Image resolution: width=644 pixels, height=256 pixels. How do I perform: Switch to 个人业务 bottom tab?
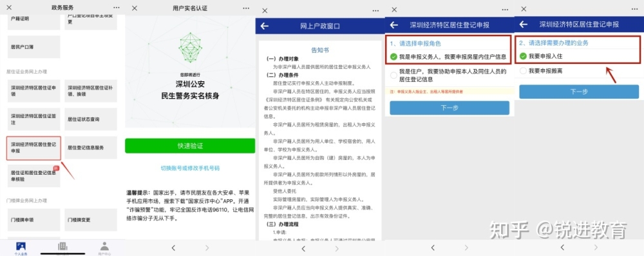[21, 248]
